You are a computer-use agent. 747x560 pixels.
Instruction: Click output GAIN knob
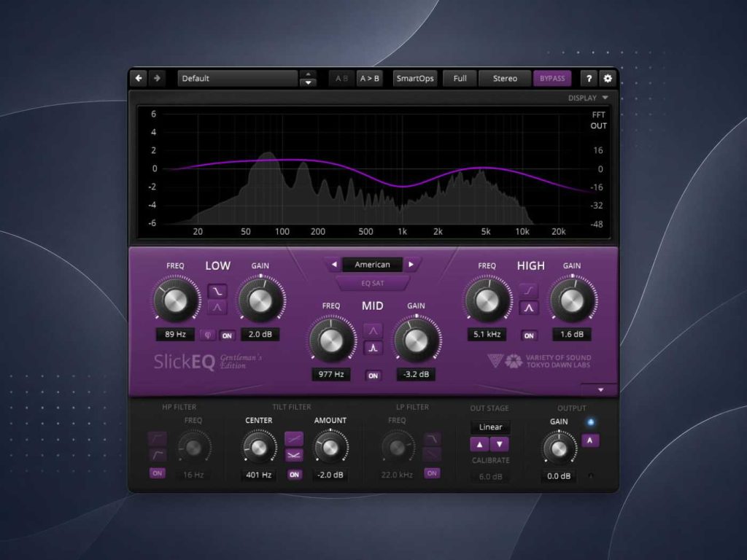(559, 448)
